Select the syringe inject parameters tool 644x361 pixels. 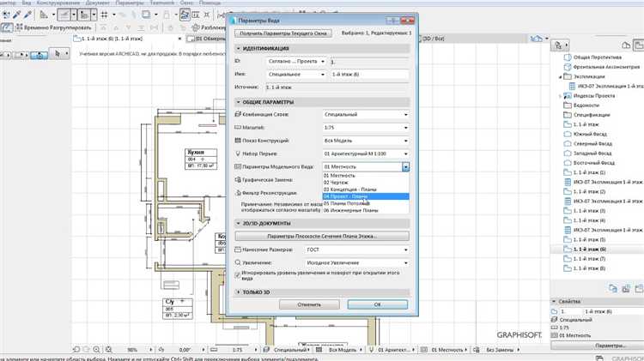pyautogui.click(x=28, y=15)
